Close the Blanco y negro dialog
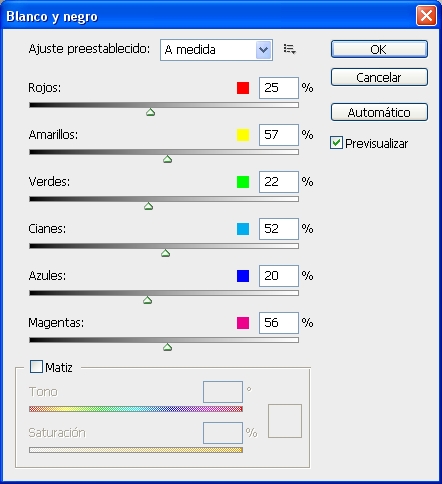The image size is (442, 484). tap(426, 16)
